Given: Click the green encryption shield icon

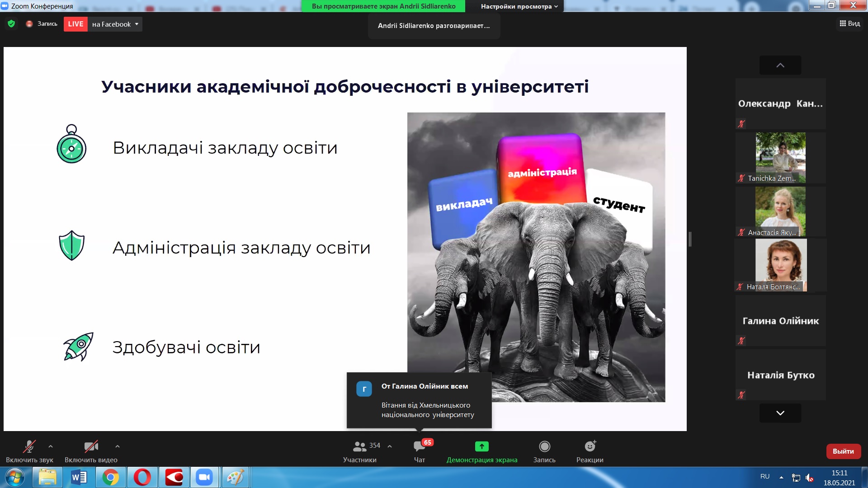Looking at the screenshot, I should pos(11,24).
